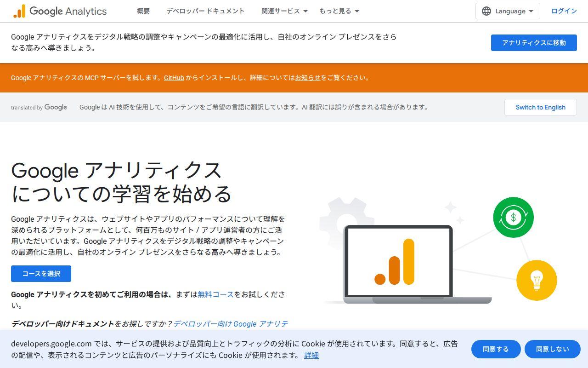This screenshot has width=588, height=368.
Task: Open デベロッパー向け Google アナリティ link
Action: point(231,324)
